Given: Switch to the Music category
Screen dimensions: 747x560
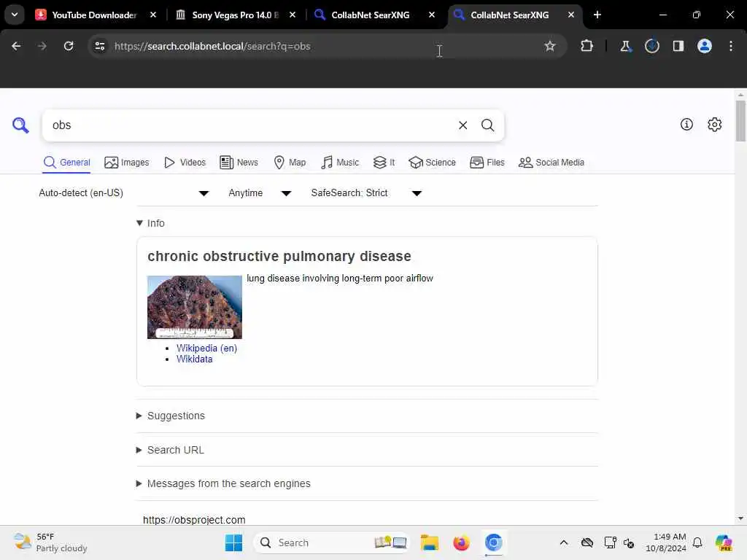Looking at the screenshot, I should coord(340,163).
